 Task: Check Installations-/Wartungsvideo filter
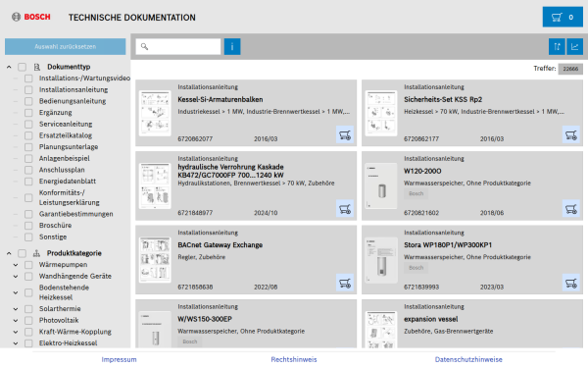point(28,79)
